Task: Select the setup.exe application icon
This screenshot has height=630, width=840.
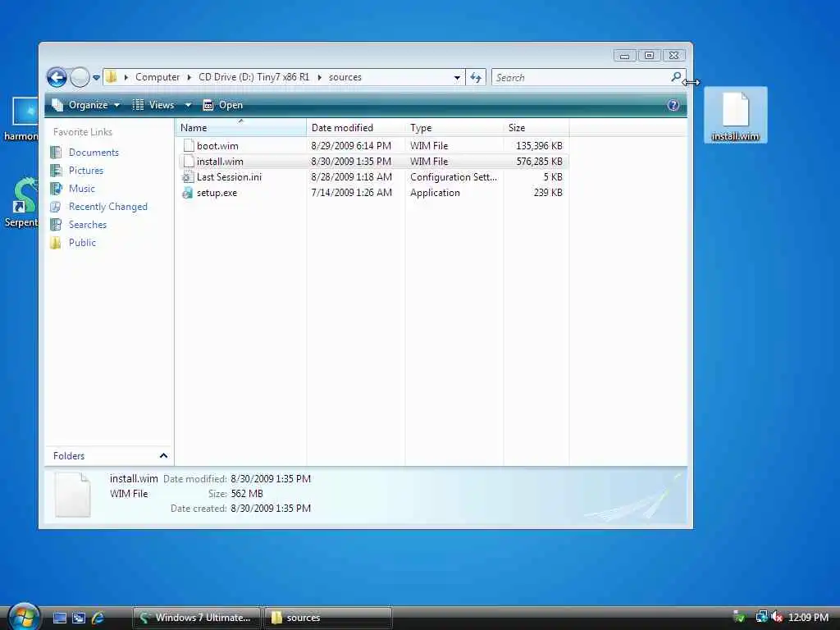Action: pos(188,193)
